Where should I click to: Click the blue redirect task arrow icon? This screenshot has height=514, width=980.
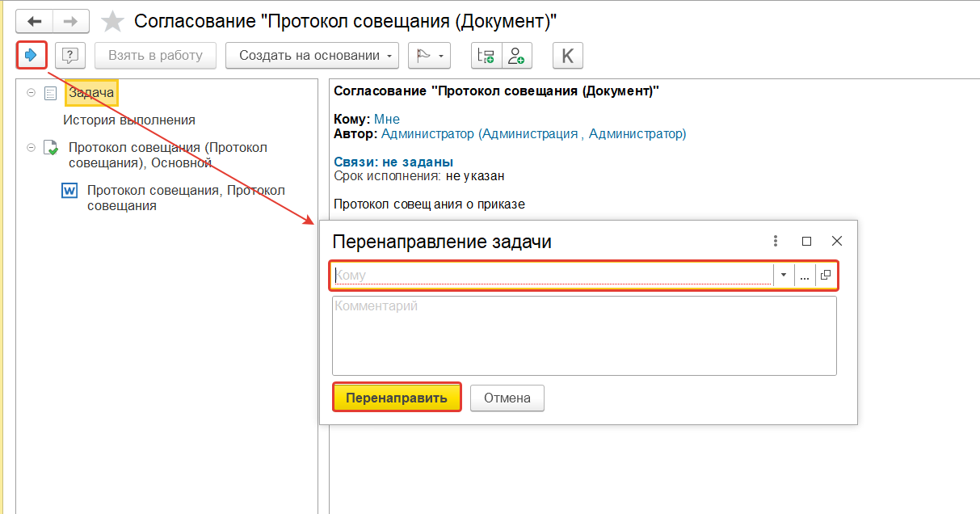[x=32, y=55]
